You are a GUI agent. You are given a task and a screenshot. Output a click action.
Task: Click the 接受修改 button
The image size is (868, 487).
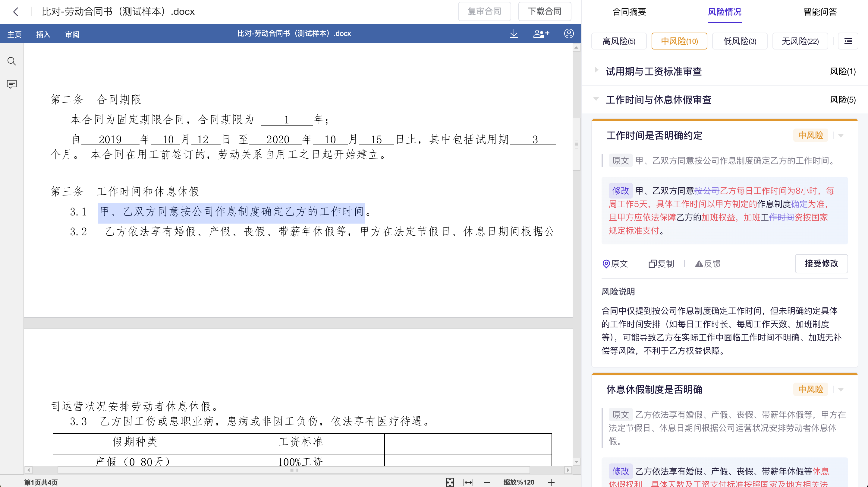pyautogui.click(x=821, y=263)
